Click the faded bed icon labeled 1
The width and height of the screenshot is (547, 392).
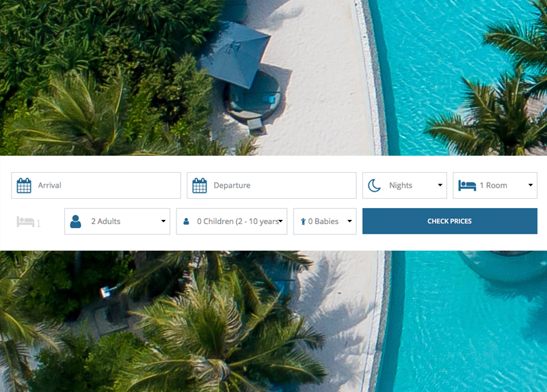[x=26, y=222]
